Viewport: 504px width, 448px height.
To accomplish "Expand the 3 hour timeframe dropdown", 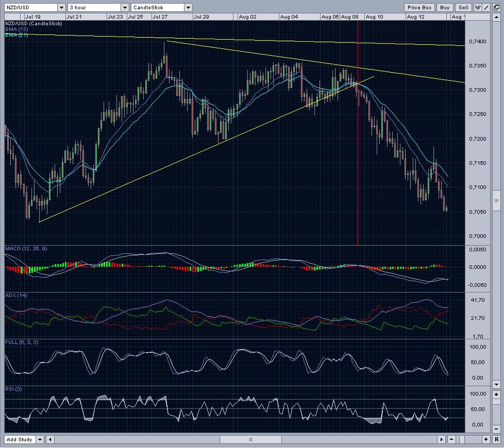I will [125, 7].
